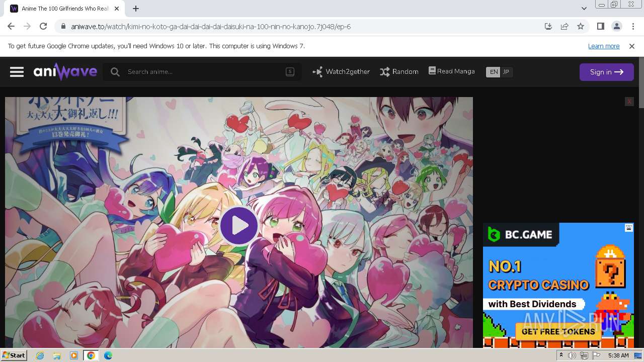Viewport: 644px width, 362px height.
Task: Click the Aniwave logo
Action: click(x=65, y=72)
